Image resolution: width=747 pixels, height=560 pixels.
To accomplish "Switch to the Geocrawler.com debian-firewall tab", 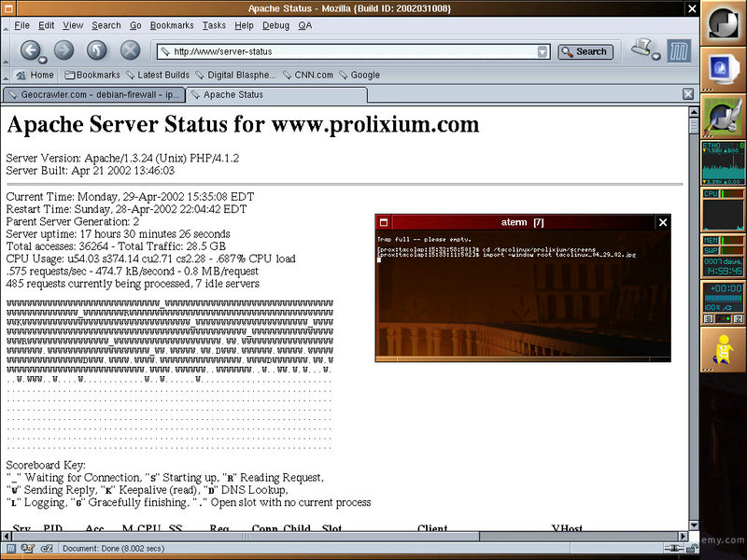I will tap(93, 95).
